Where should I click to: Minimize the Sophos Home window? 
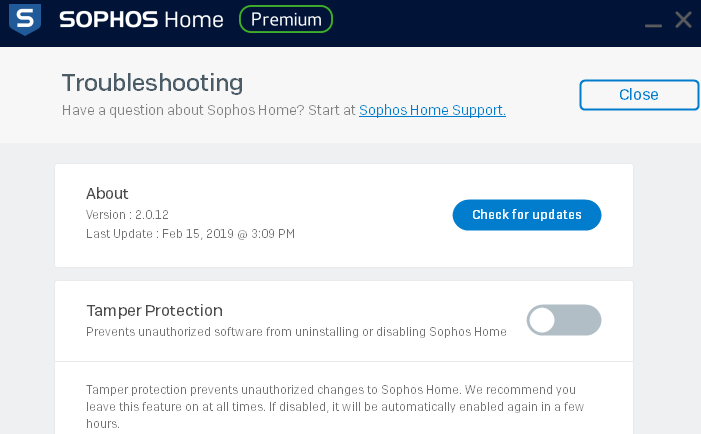pos(652,21)
